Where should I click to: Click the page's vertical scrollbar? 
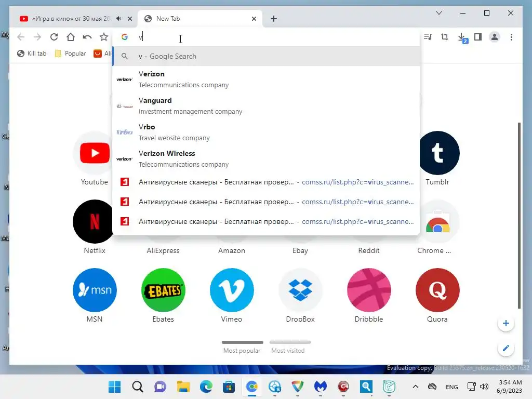(x=519, y=216)
